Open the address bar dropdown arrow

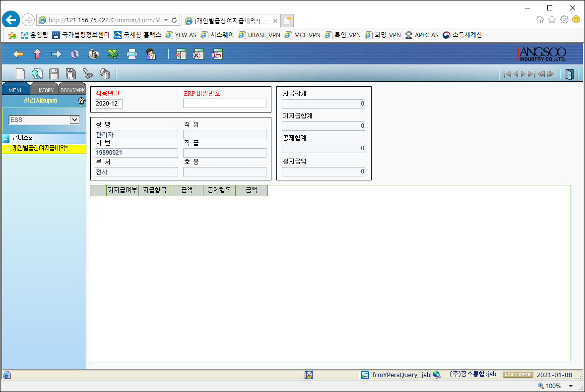click(166, 20)
